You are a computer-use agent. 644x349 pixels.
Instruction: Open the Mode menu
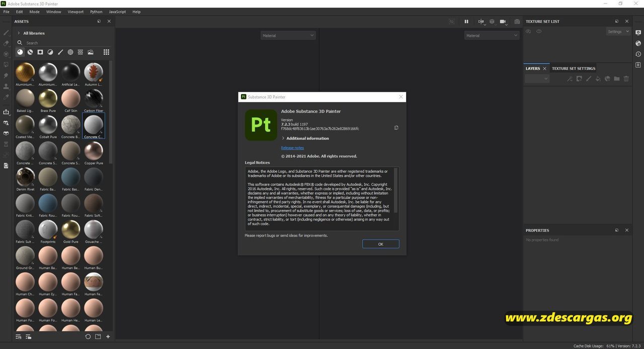click(x=34, y=12)
